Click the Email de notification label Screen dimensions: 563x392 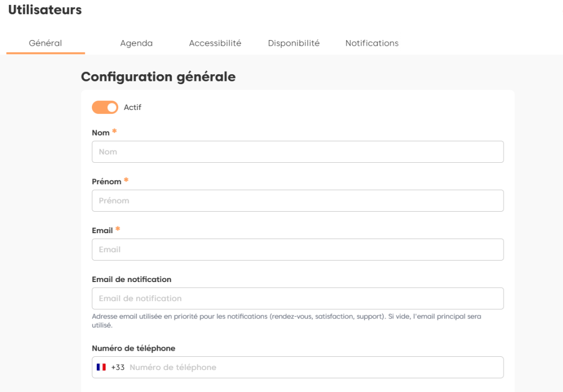(x=131, y=279)
